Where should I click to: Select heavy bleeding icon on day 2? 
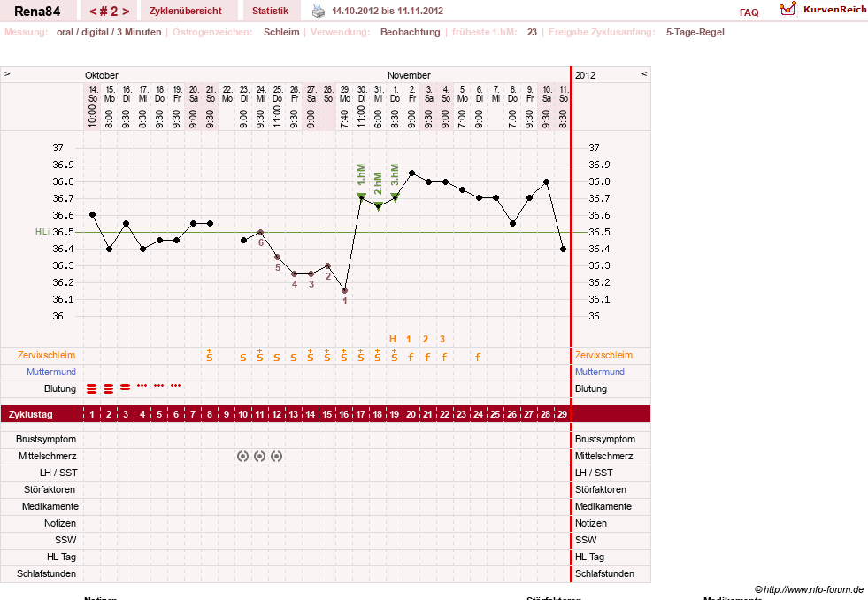pyautogui.click(x=109, y=389)
